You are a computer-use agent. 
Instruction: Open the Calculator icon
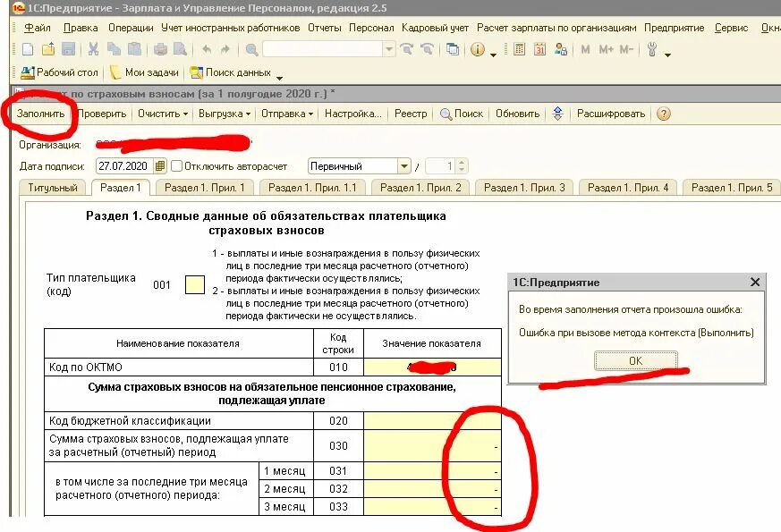coord(519,49)
